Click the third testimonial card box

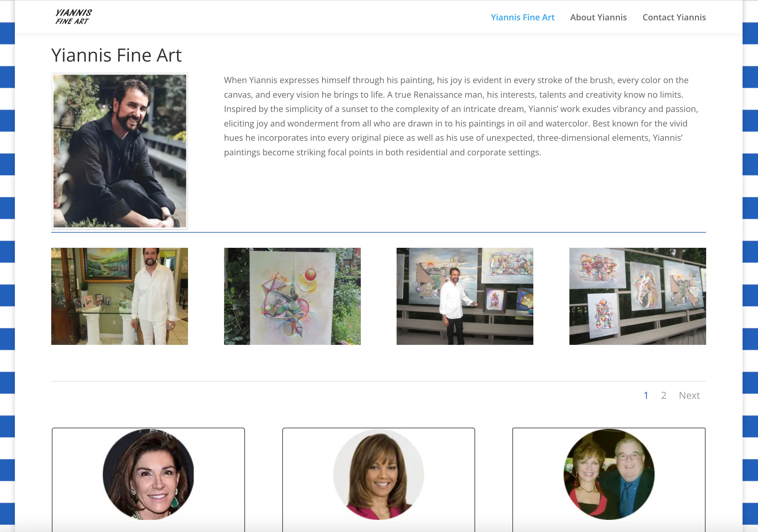[609, 480]
